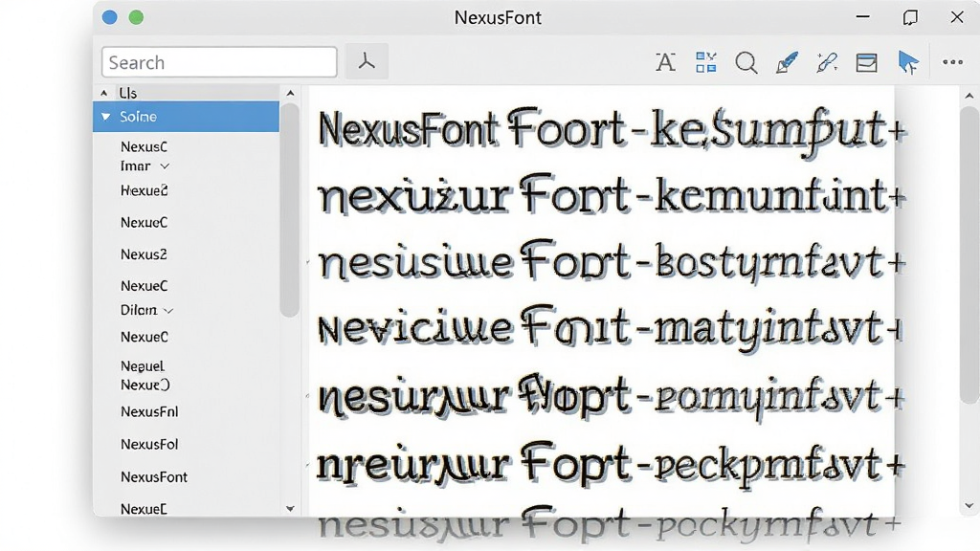Select the blue pen tool icon
Viewport: 980px width, 551px height.
click(x=787, y=62)
